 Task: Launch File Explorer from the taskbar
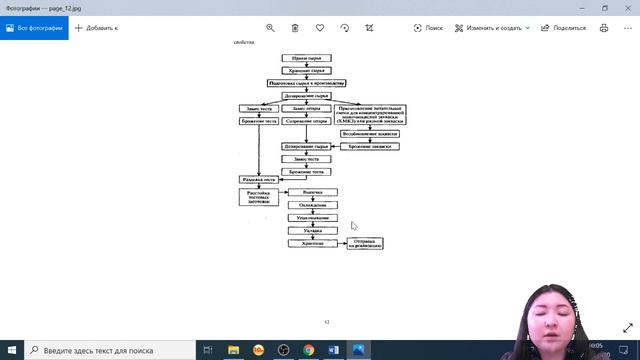233,350
